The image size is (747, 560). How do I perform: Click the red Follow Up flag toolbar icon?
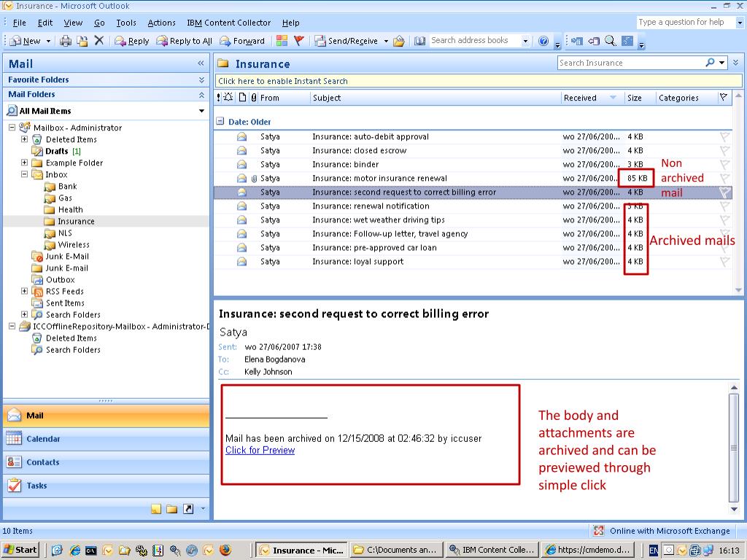click(x=298, y=41)
